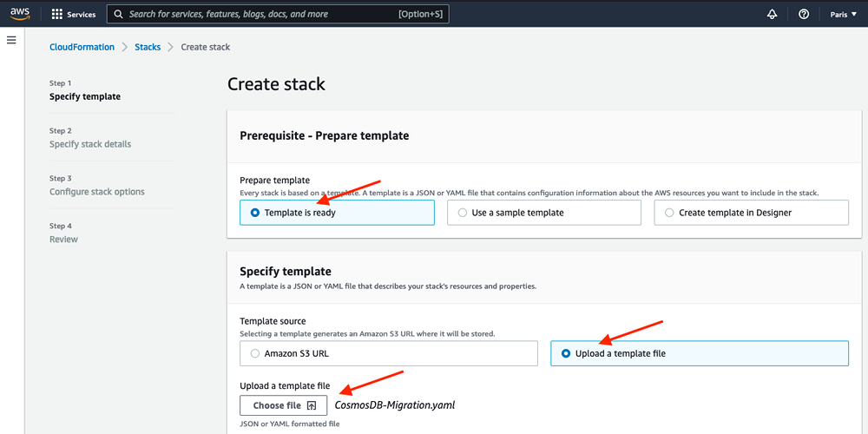The image size is (868, 434).
Task: Select Create template in Designer option
Action: click(x=751, y=213)
